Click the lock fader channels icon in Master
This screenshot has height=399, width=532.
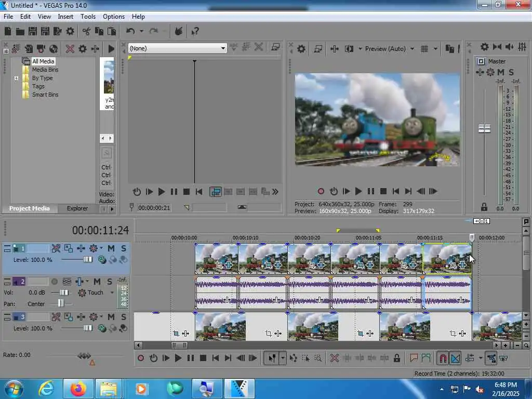(484, 207)
